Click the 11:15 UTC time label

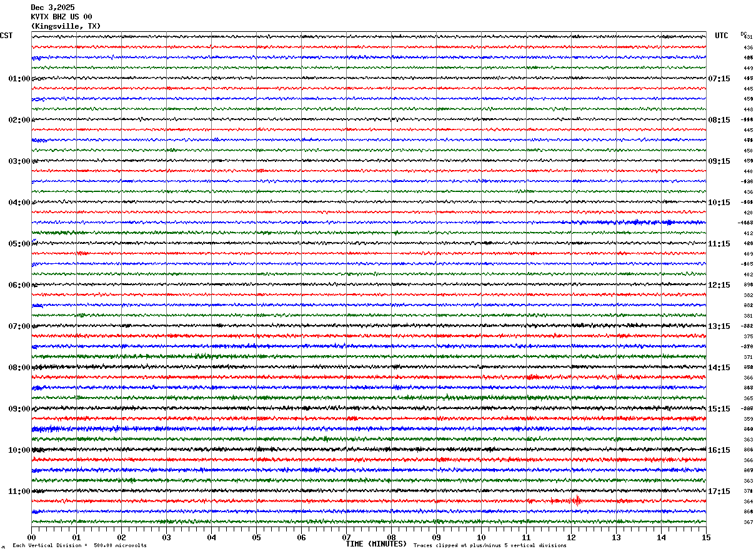(719, 244)
